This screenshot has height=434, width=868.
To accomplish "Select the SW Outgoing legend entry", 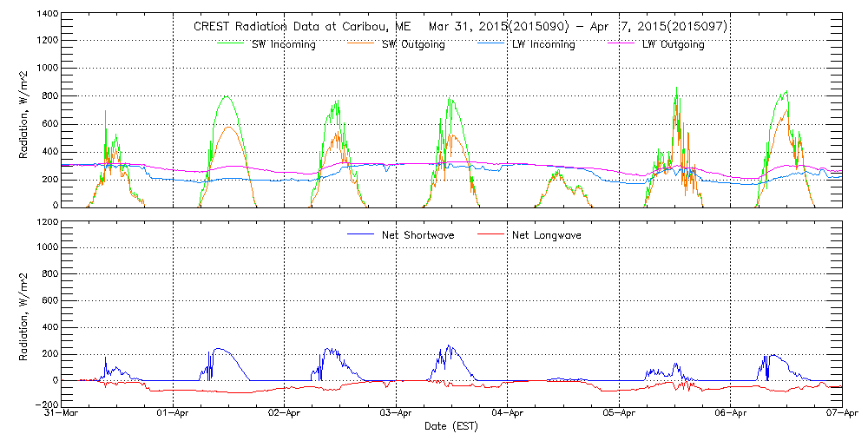I will 413,44.
